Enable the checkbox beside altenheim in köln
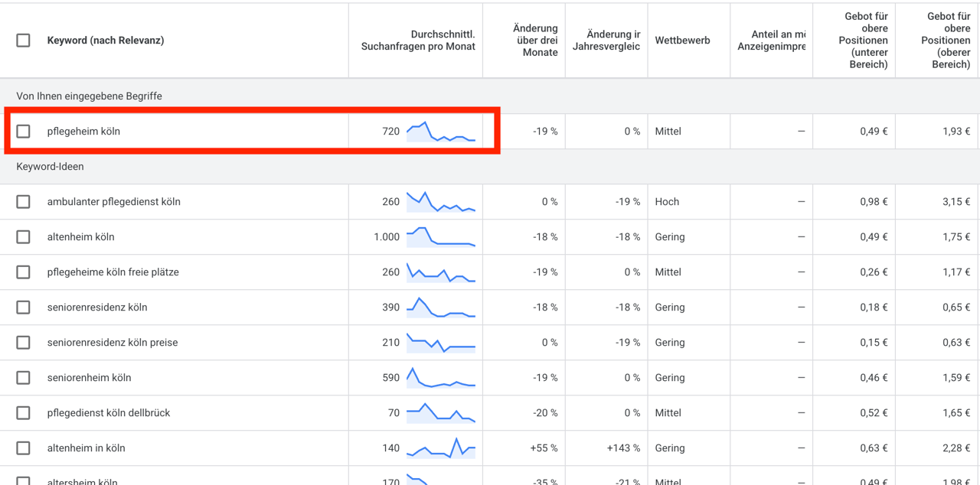This screenshot has height=485, width=980. 24,448
